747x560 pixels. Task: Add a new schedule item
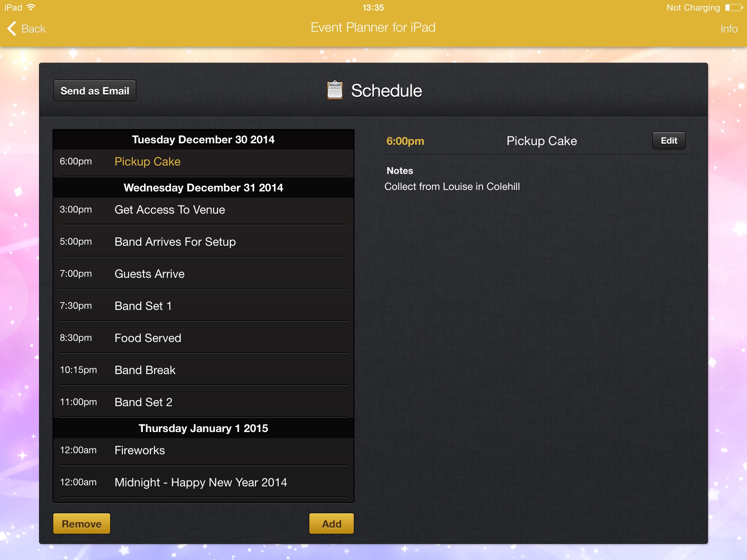[x=331, y=524]
